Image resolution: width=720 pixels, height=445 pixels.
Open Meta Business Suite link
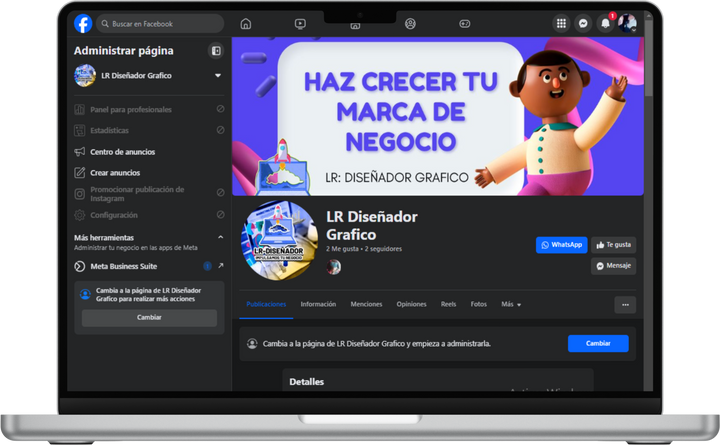point(124,266)
